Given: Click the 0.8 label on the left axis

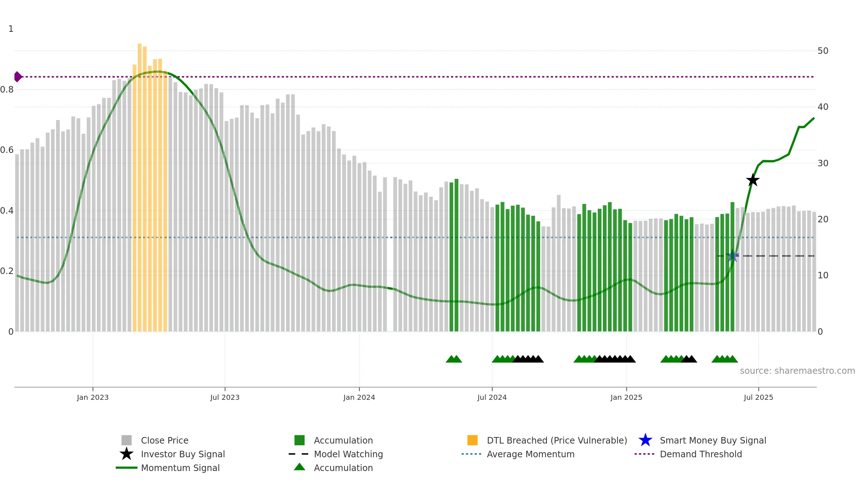Looking at the screenshot, I should point(7,90).
